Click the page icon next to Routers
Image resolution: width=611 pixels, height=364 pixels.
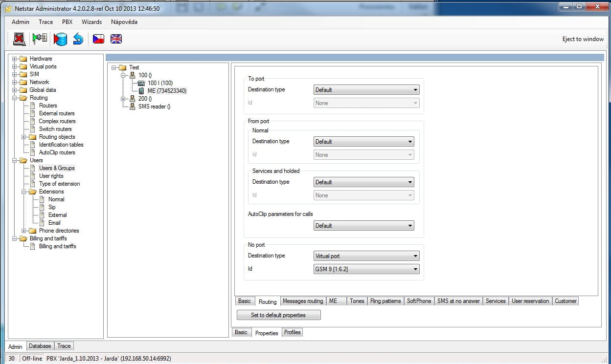coord(33,106)
